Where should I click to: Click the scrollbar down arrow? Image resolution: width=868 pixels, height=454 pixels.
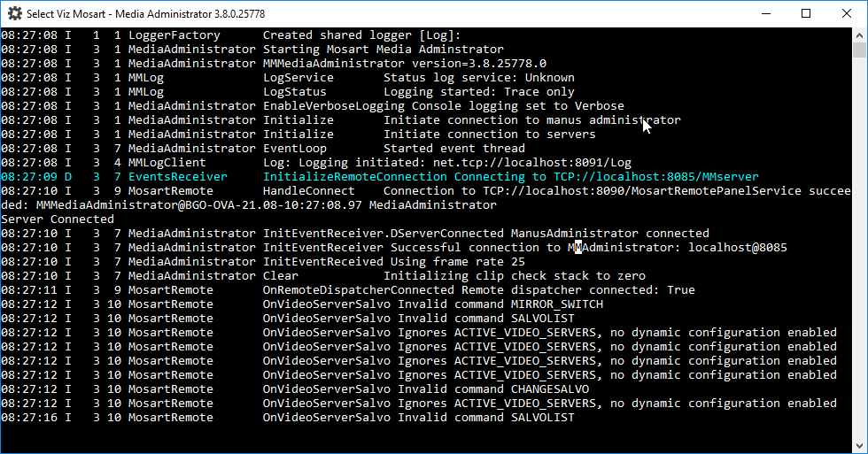point(859,445)
